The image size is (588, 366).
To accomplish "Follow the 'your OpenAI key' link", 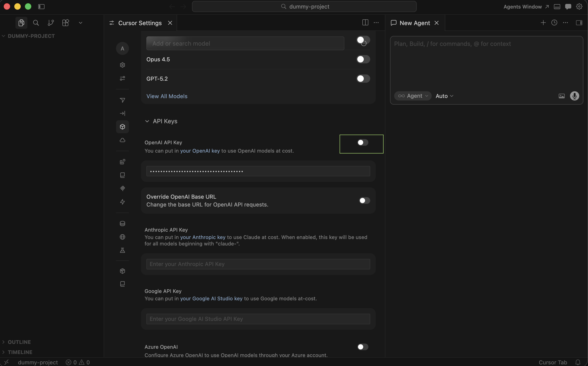I will (200, 151).
